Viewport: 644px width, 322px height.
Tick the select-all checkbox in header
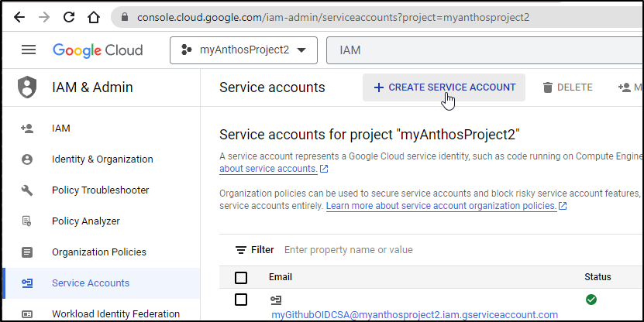241,277
